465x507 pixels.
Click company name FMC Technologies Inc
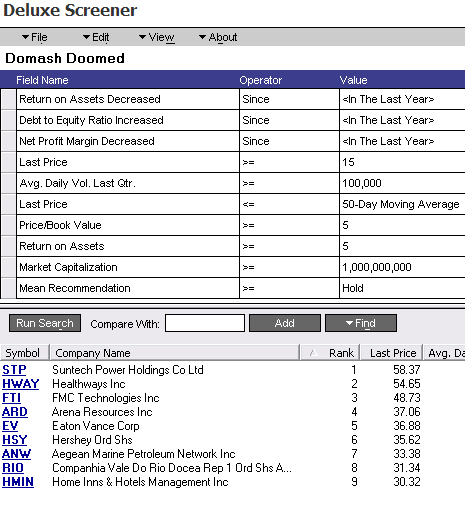click(x=106, y=398)
